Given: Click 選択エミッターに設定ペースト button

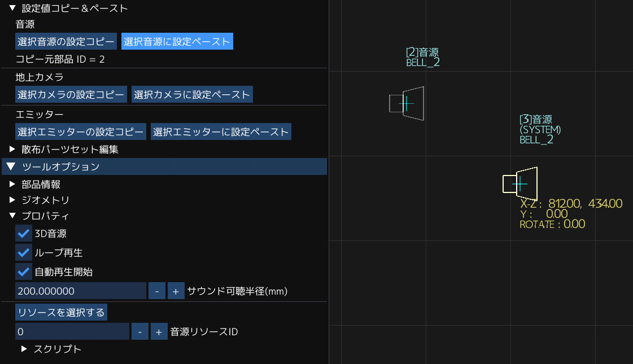Looking at the screenshot, I should tap(221, 131).
